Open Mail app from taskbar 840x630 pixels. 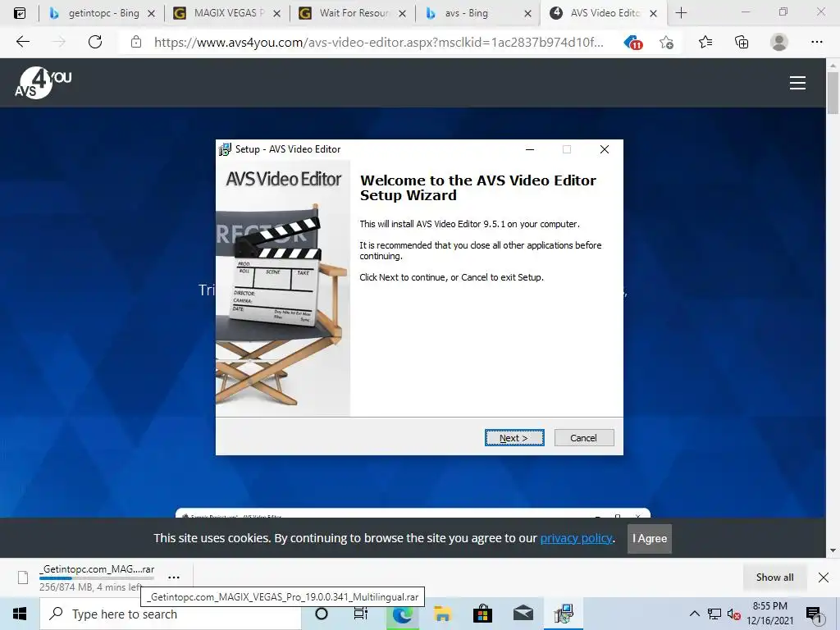coord(523,614)
